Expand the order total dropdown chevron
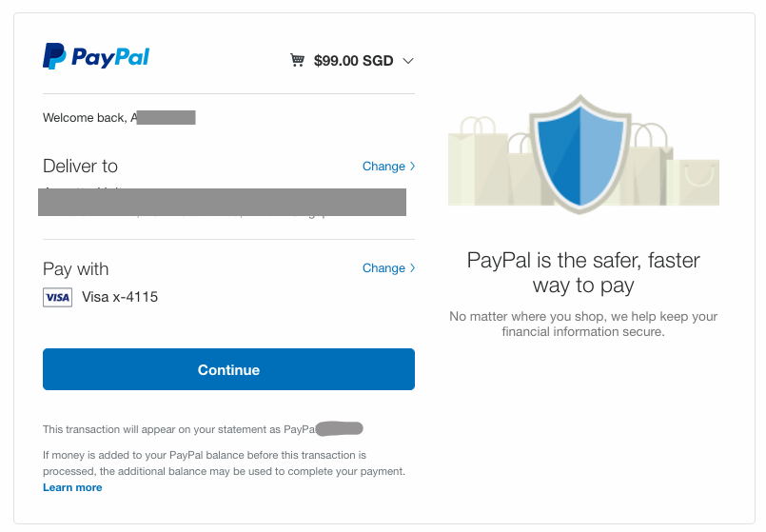The height and width of the screenshot is (532, 766). pyautogui.click(x=408, y=61)
